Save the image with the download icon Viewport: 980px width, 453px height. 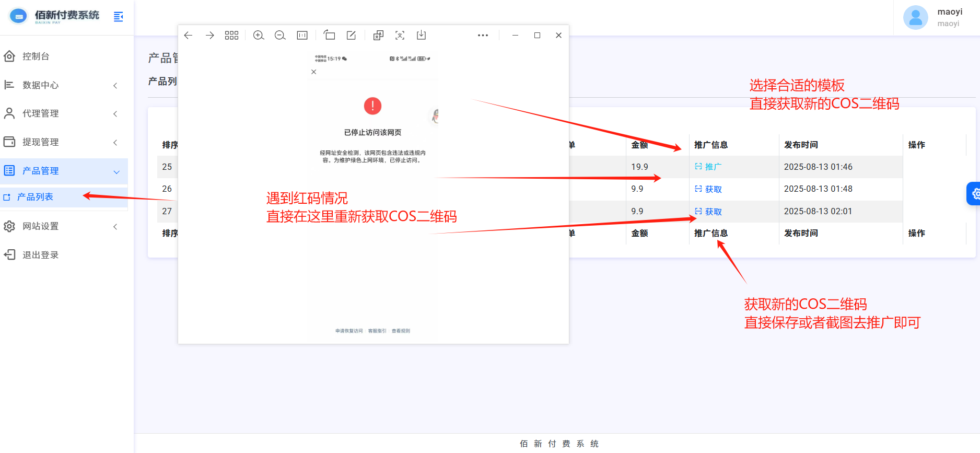tap(421, 36)
